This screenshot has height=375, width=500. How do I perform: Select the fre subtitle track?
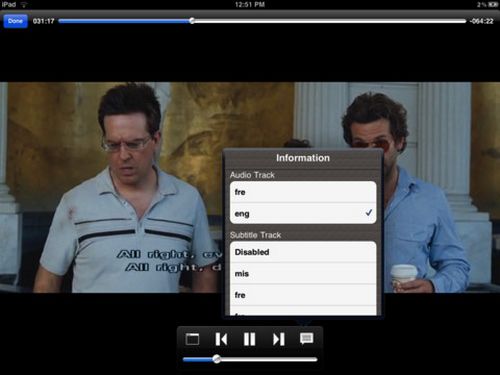[x=303, y=295]
